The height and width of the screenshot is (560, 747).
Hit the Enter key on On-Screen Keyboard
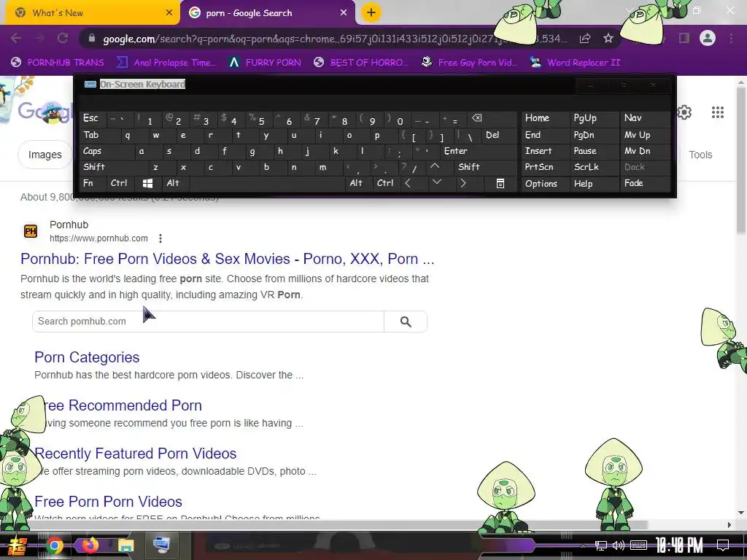(x=478, y=151)
